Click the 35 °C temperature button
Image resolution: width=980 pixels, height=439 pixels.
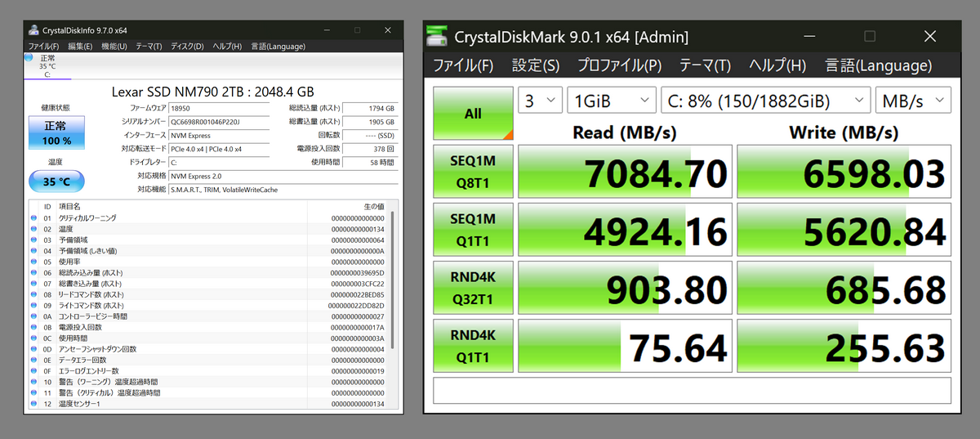(56, 181)
